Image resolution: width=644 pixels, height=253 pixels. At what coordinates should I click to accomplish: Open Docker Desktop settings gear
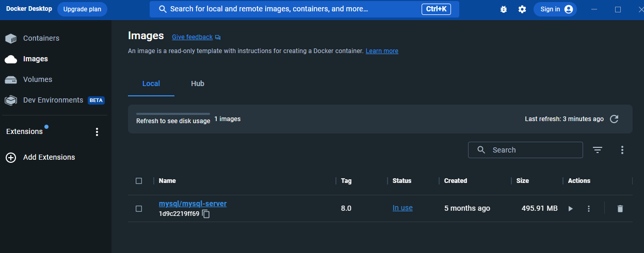522,9
